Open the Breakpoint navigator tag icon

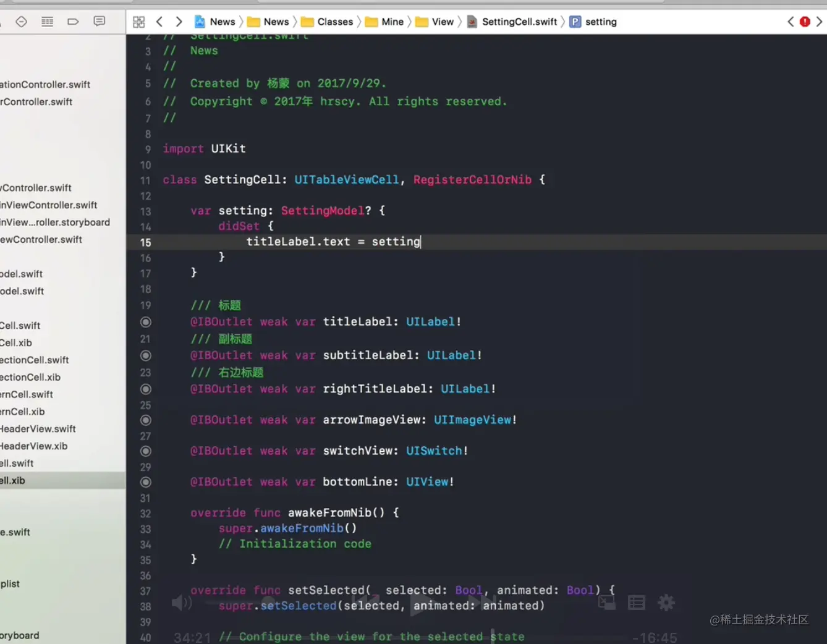pos(73,22)
